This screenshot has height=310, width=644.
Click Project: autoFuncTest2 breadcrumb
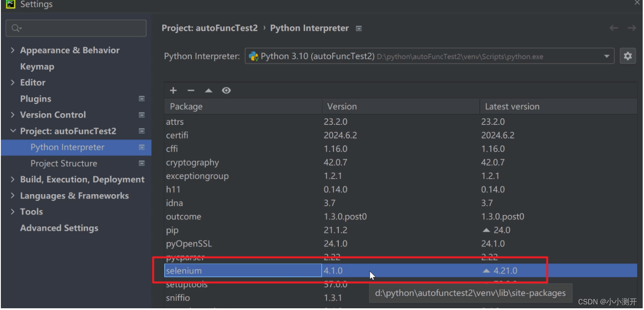[209, 28]
